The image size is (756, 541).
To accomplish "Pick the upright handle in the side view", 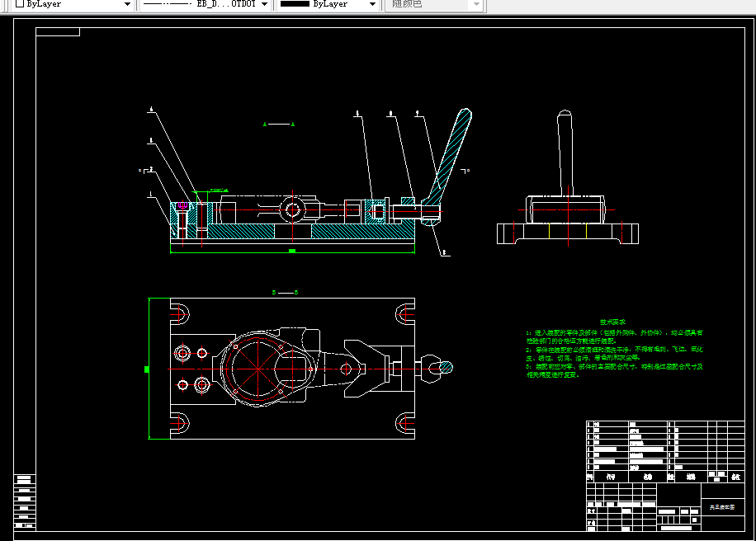I will [565, 153].
